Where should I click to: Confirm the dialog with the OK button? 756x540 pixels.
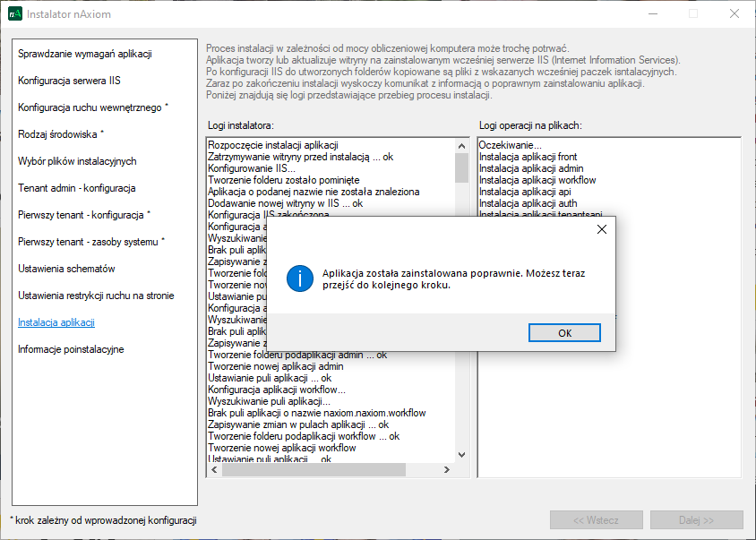tap(564, 332)
